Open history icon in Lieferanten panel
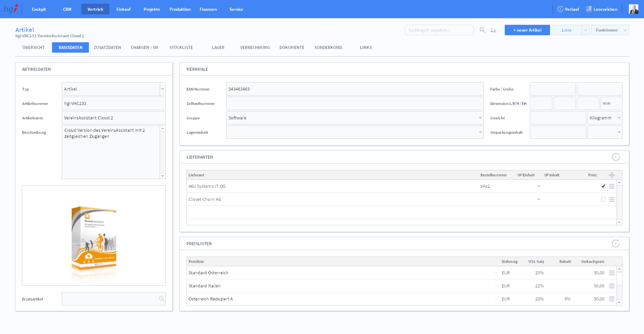Image resolution: width=644 pixels, height=334 pixels. tap(615, 157)
